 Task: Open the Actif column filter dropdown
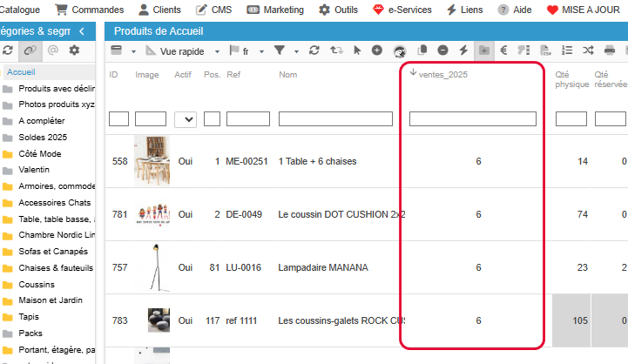click(x=186, y=119)
